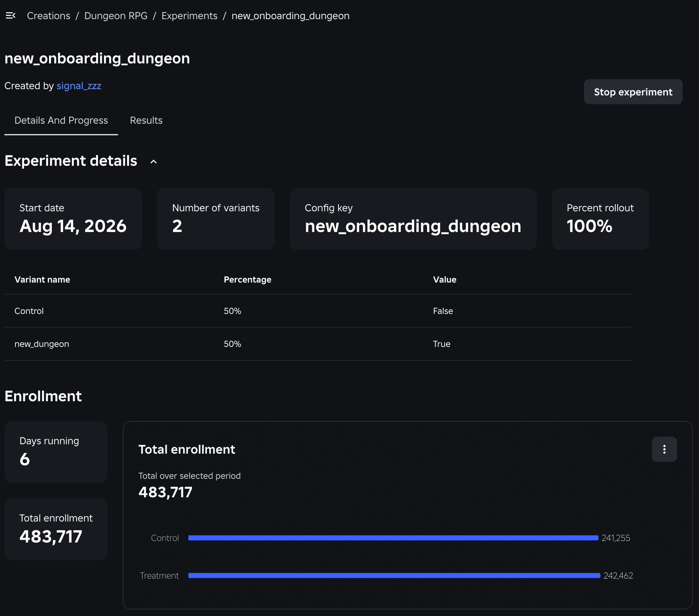Image resolution: width=699 pixels, height=616 pixels.
Task: Click the Start date Aug 14, 2026 card
Action: click(73, 219)
